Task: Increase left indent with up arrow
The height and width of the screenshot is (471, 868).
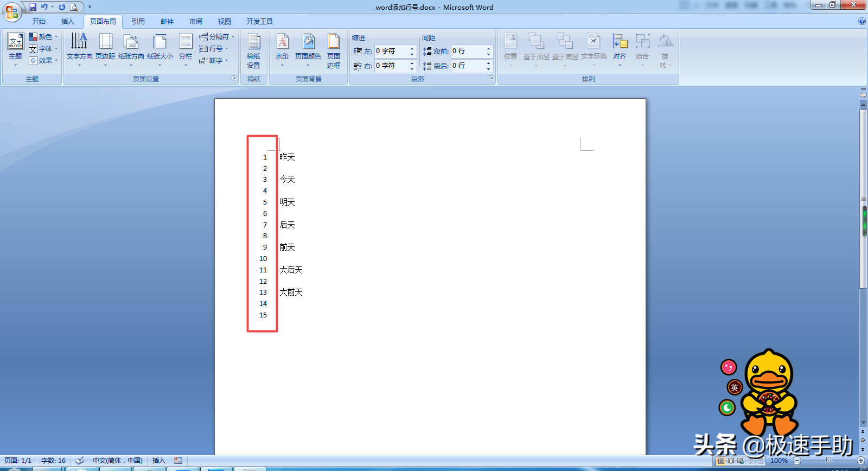Action: click(412, 48)
